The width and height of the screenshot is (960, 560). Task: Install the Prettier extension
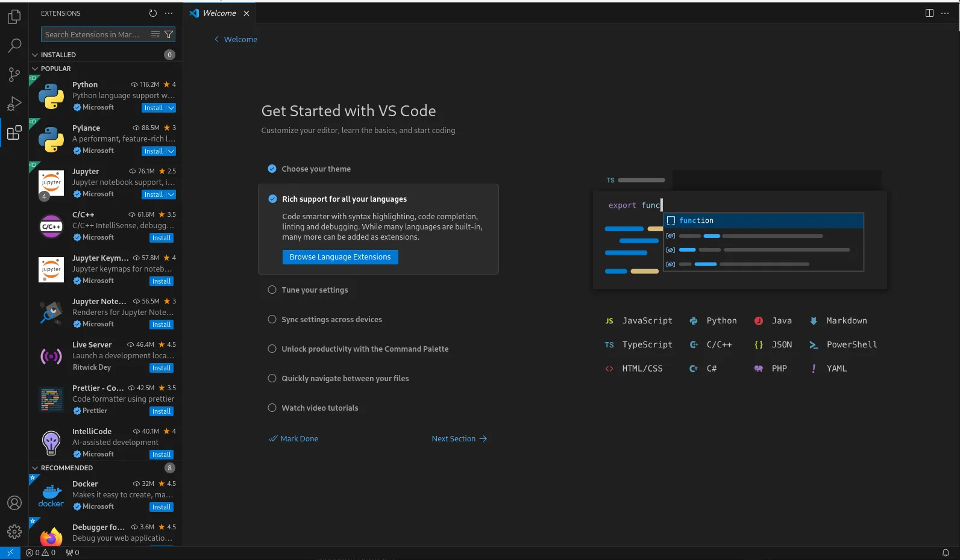click(162, 412)
